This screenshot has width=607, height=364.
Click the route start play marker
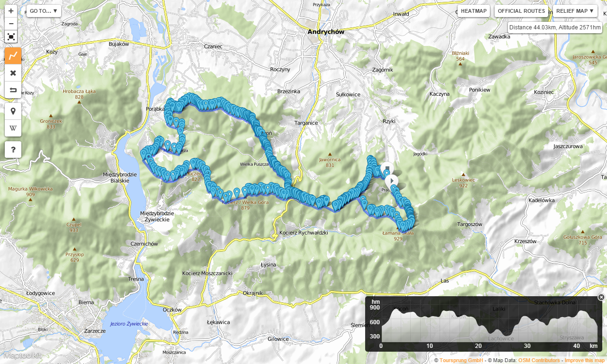click(x=391, y=181)
